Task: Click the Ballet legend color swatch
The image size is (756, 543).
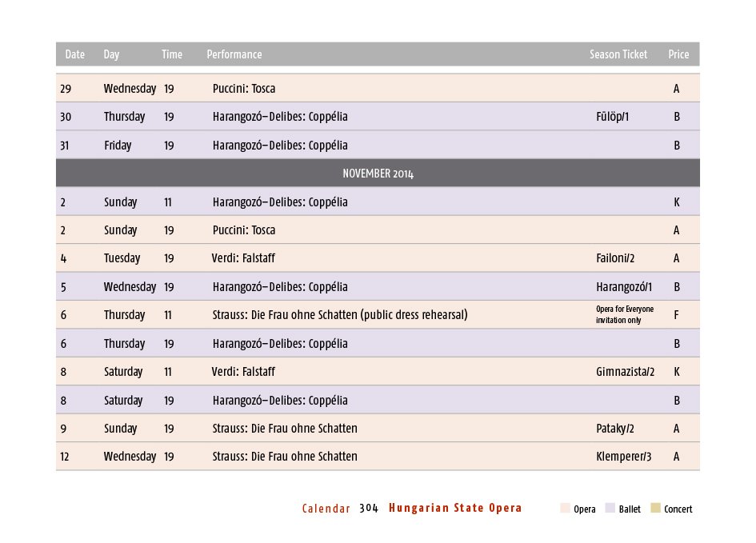Action: pos(610,509)
